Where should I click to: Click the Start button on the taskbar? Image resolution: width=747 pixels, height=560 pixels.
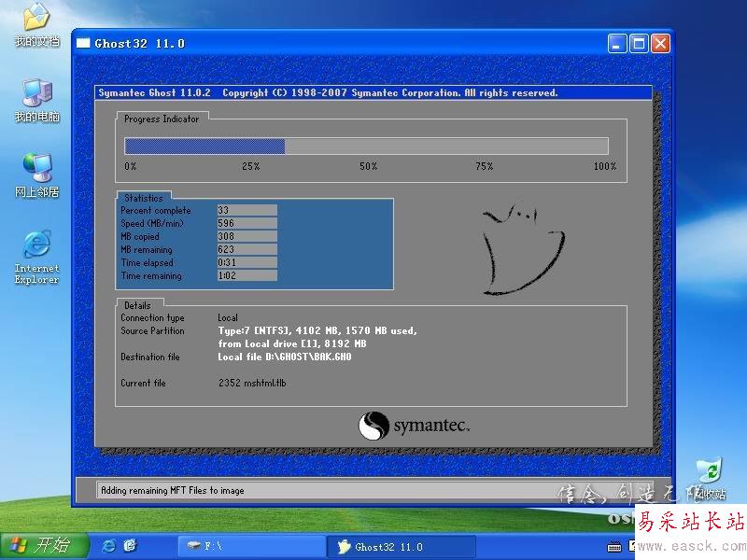coord(44,545)
